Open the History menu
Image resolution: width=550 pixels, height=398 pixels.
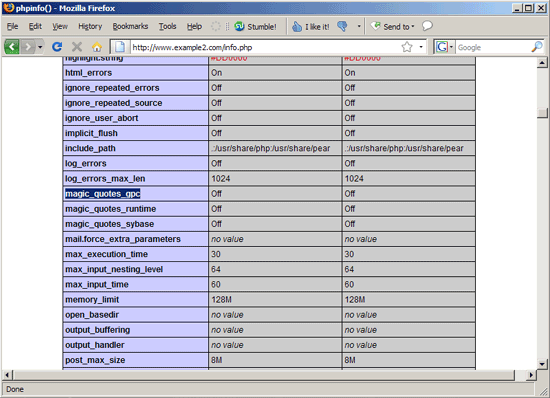point(90,27)
